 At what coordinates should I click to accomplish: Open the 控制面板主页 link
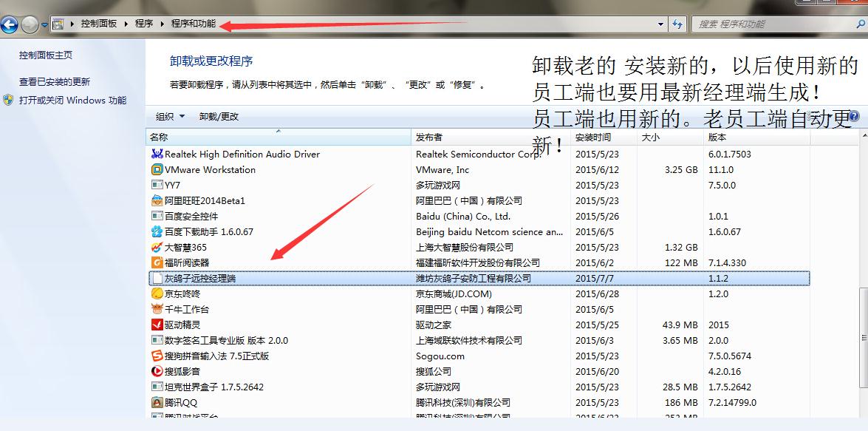click(46, 55)
